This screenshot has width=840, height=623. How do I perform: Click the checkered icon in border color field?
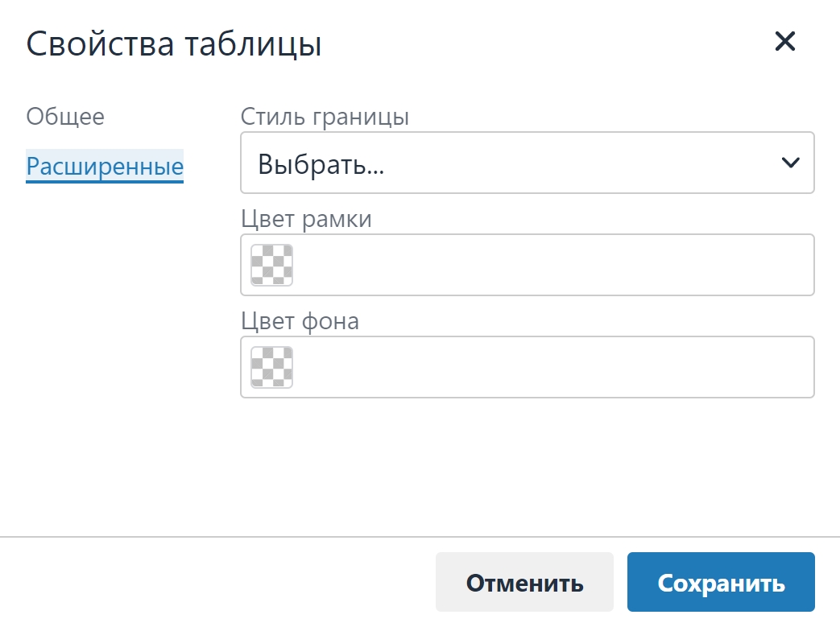pyautogui.click(x=271, y=265)
